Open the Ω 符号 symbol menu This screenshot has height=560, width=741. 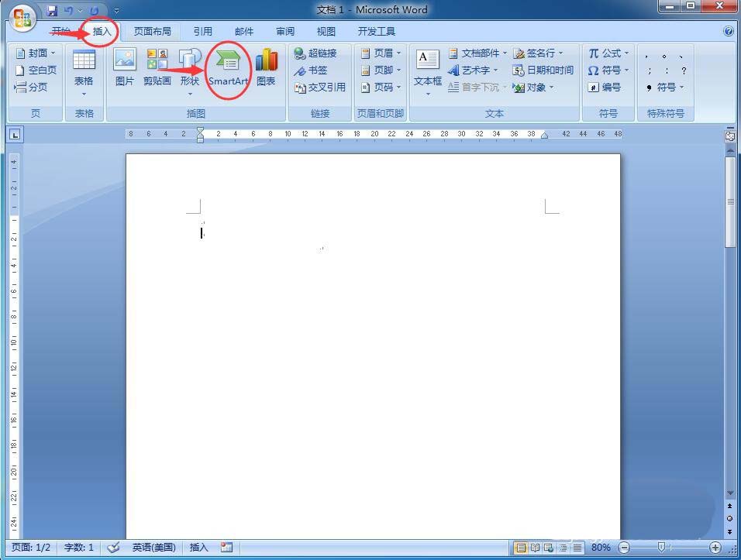coord(608,70)
